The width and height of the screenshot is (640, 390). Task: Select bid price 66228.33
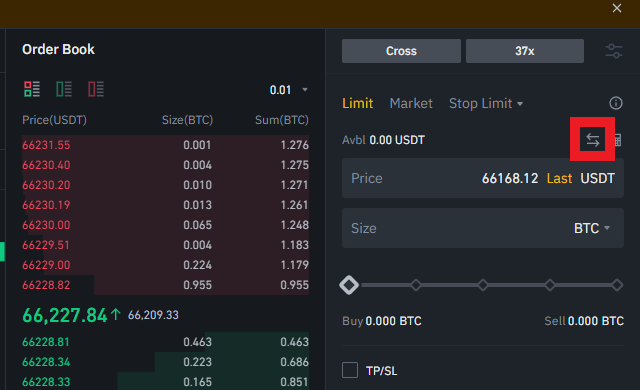[46, 382]
